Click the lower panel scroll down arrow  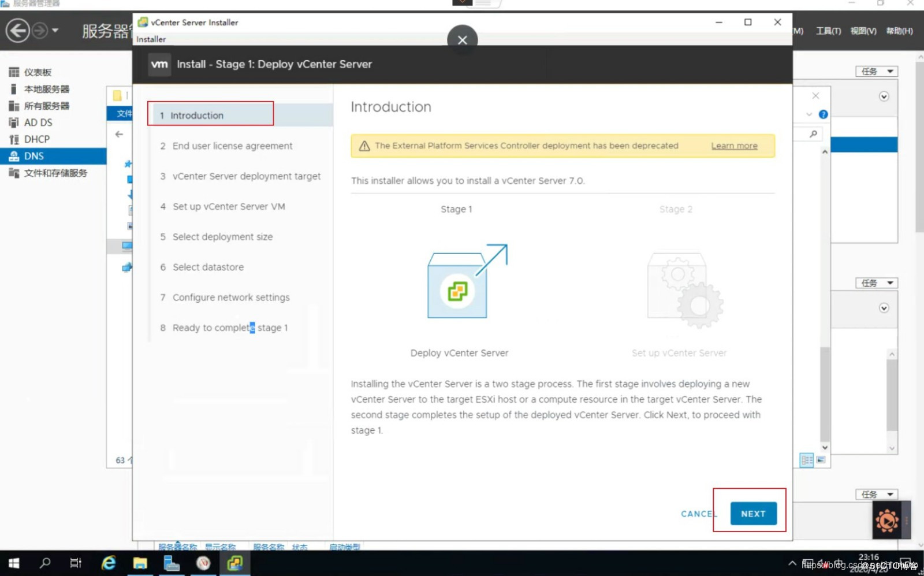click(x=892, y=448)
